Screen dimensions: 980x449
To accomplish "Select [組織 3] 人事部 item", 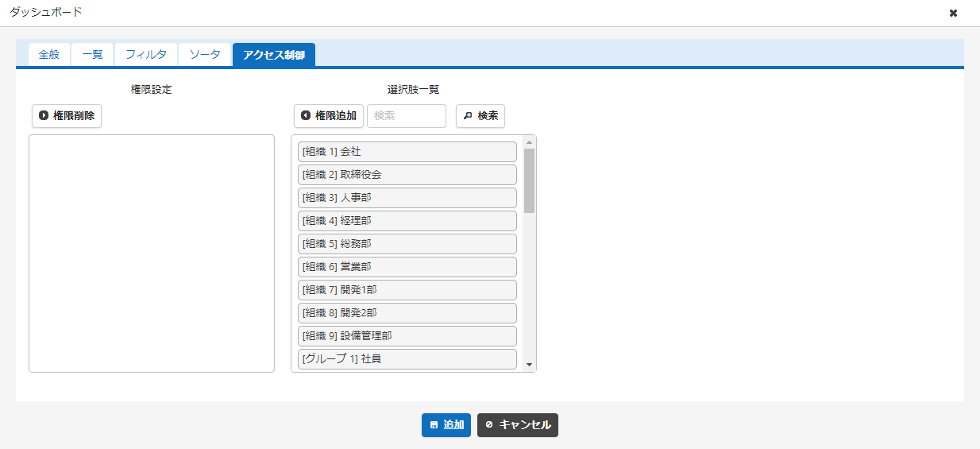I will (x=407, y=197).
